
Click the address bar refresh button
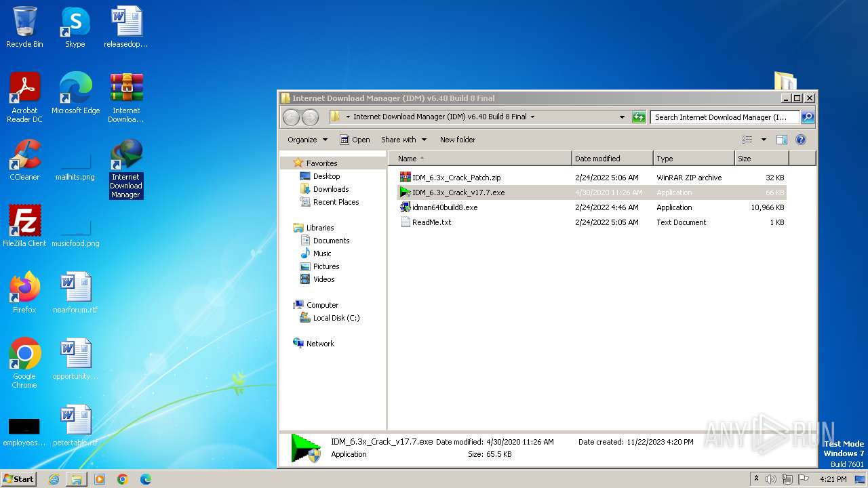(x=639, y=117)
